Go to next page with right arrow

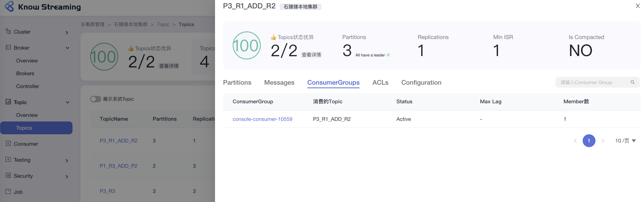pyautogui.click(x=602, y=141)
